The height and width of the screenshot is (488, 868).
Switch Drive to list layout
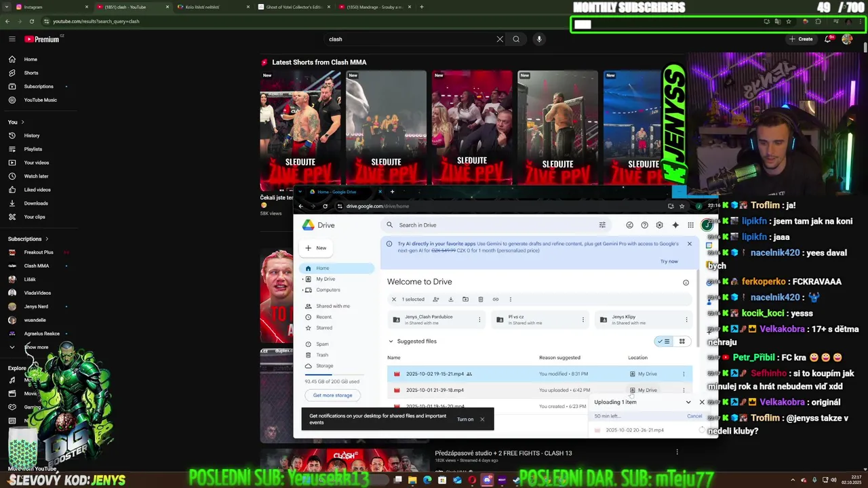pos(663,342)
